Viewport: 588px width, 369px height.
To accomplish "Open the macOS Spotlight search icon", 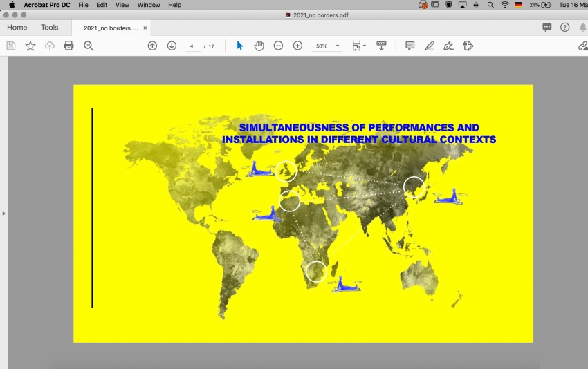I will [x=490, y=5].
